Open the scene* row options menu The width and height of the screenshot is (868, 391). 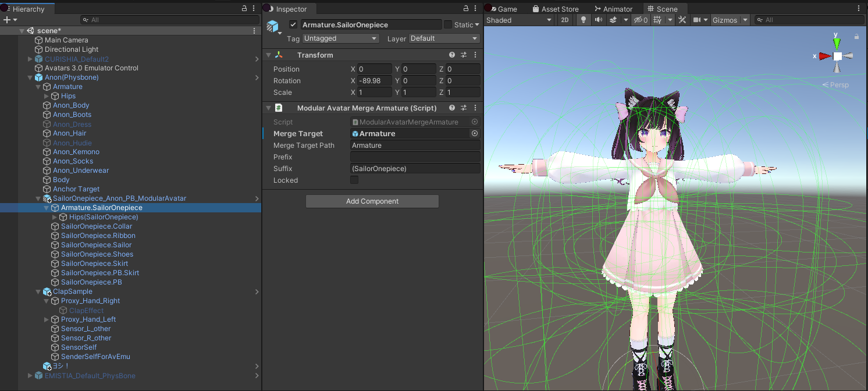(x=254, y=31)
